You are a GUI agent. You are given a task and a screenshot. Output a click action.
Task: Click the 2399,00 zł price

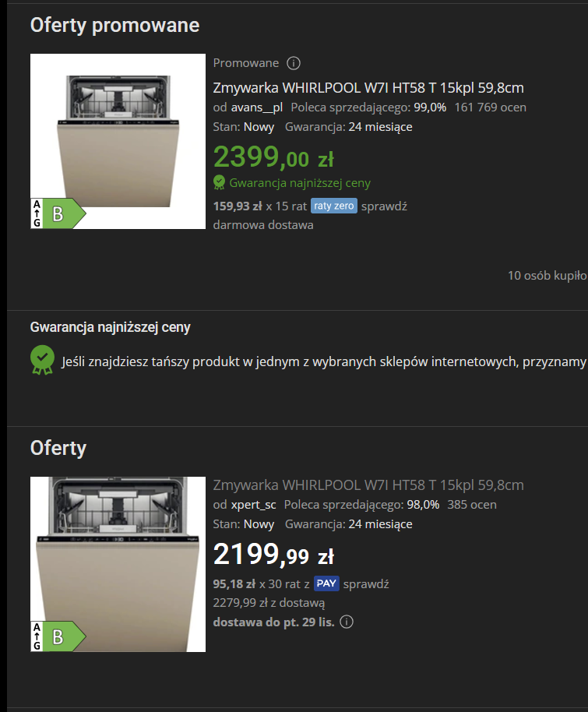coord(273,157)
